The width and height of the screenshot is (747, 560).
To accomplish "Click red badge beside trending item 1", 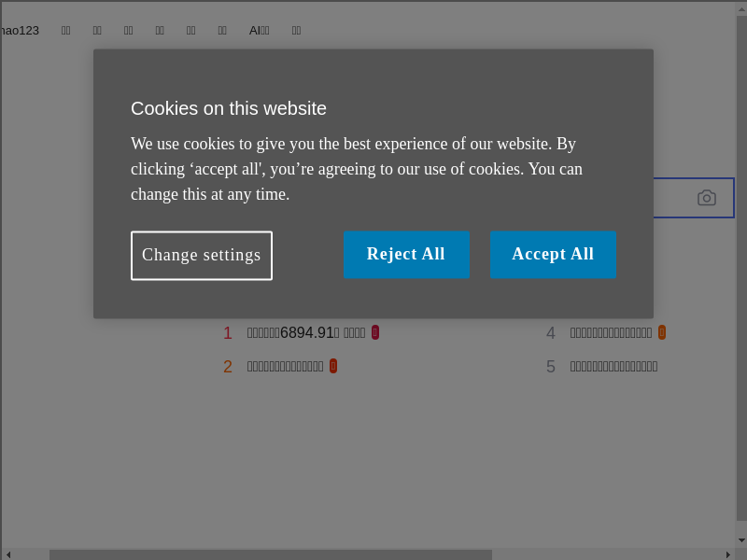I will point(375,332).
